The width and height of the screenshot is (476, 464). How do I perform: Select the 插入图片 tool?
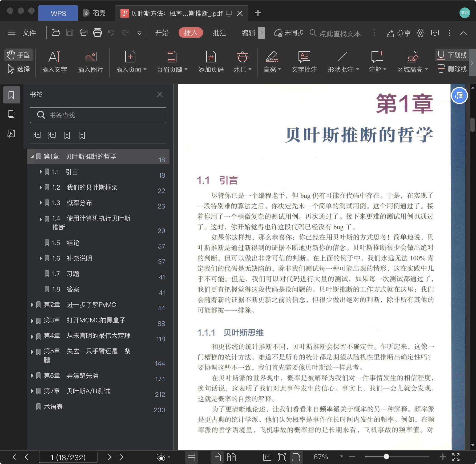coord(90,62)
